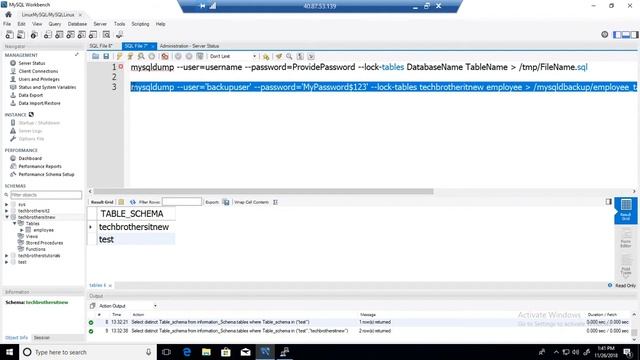
Task: Open Client Connections
Action: pyautogui.click(x=38, y=71)
